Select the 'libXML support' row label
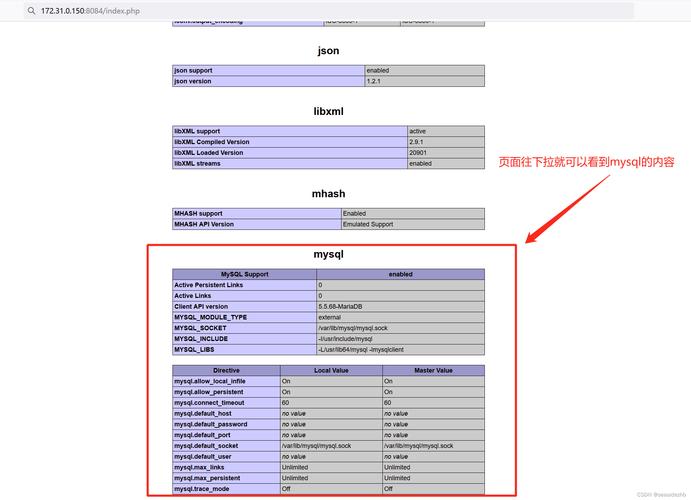691x500 pixels. coord(197,131)
